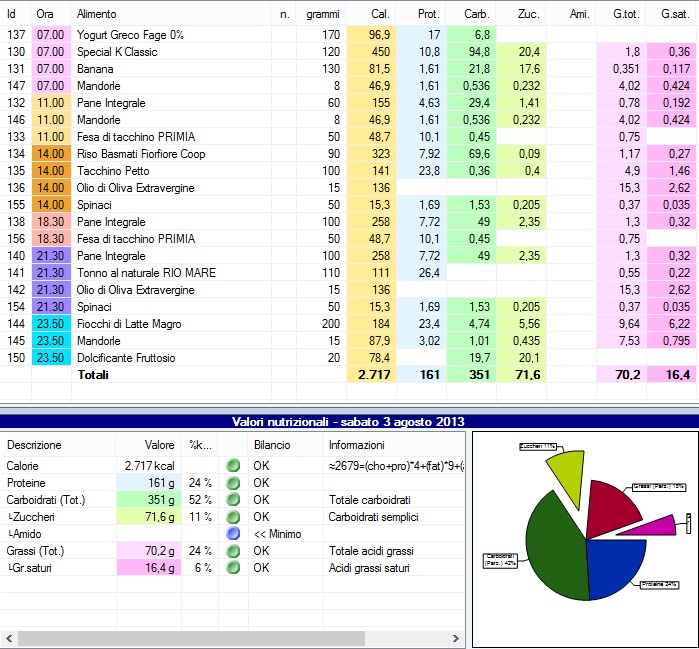Click the green icon for Gr.saturi
699x649 pixels.
232,568
